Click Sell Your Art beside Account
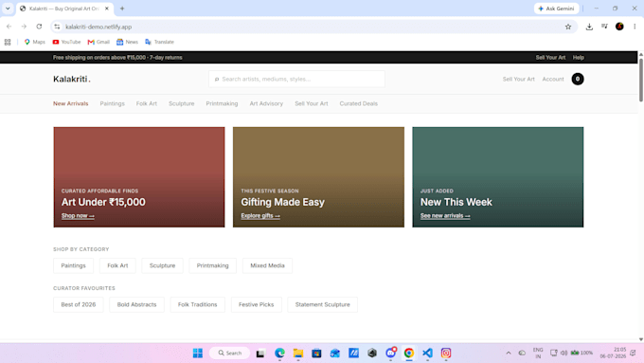Image resolution: width=644 pixels, height=363 pixels. (519, 79)
